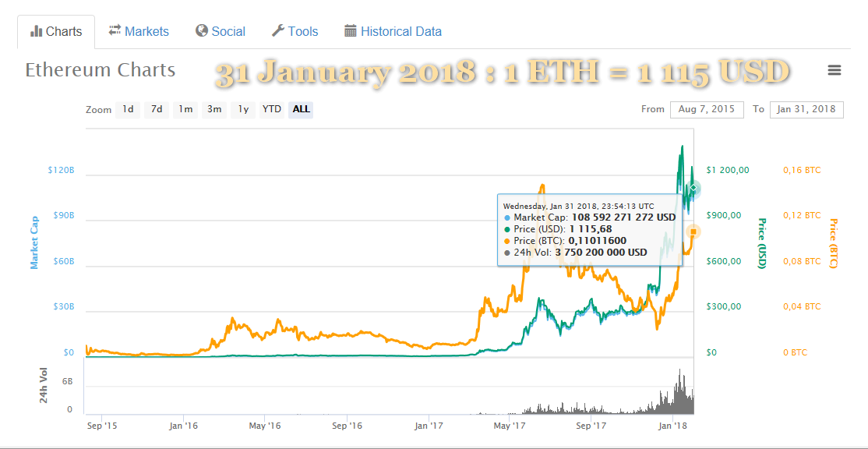Set zoom to 7d
This screenshot has width=868, height=449.
click(157, 110)
